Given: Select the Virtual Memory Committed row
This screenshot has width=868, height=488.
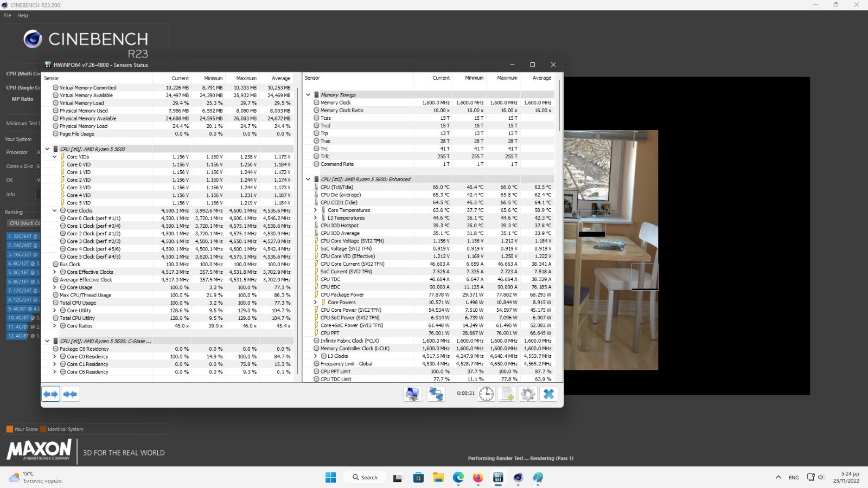Looking at the screenshot, I should pyautogui.click(x=168, y=87).
